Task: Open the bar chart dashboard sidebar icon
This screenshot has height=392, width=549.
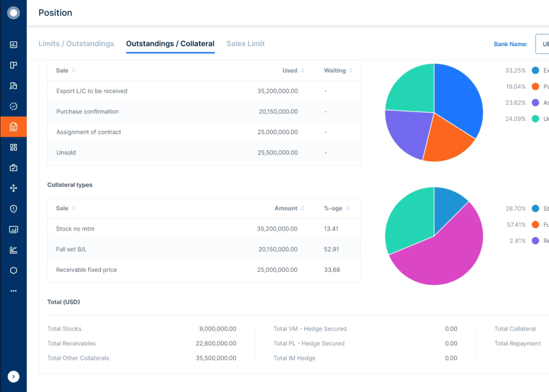Action: click(13, 45)
